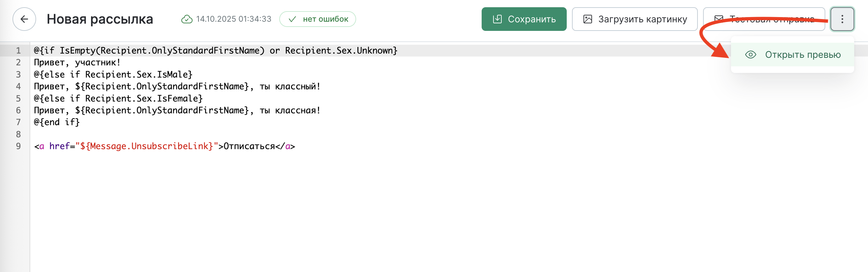Click the 14.10.2025 save timestamp
Image resolution: width=868 pixels, height=272 pixels.
[234, 19]
